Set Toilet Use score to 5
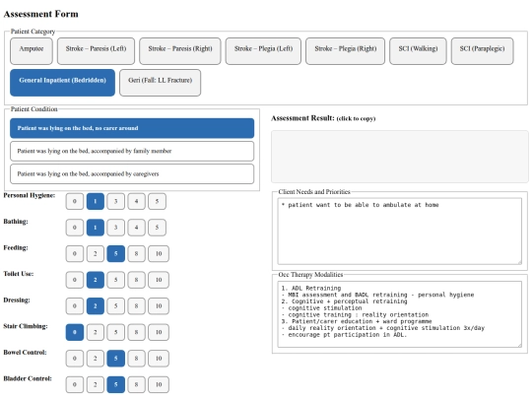The width and height of the screenshot is (532, 399). coord(115,280)
